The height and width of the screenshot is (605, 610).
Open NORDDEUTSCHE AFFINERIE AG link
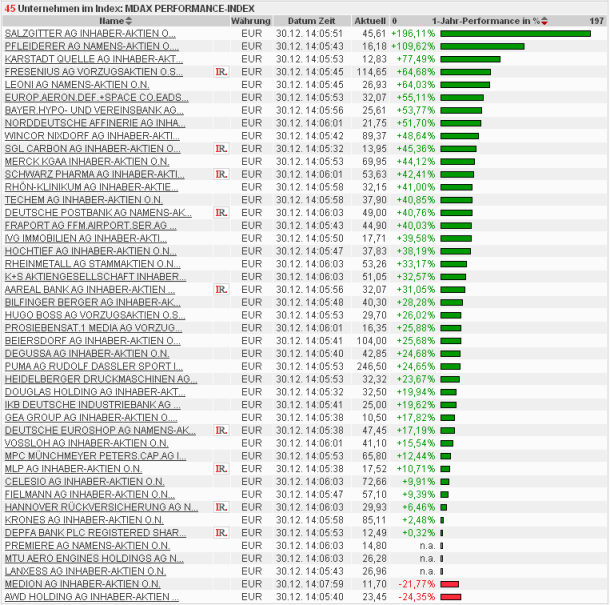click(95, 123)
